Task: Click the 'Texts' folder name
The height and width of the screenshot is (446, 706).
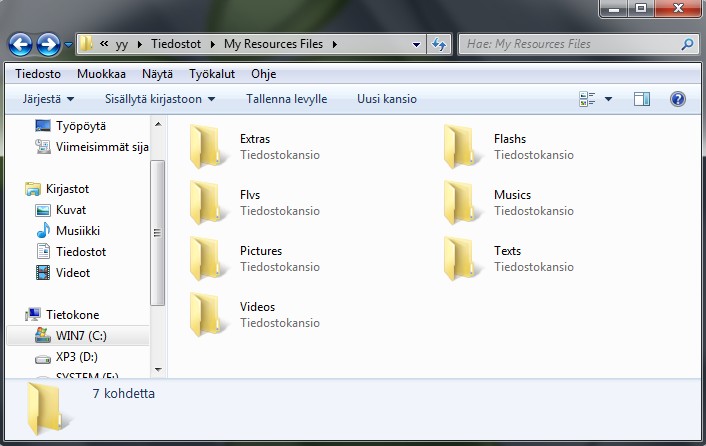Action: [x=507, y=251]
